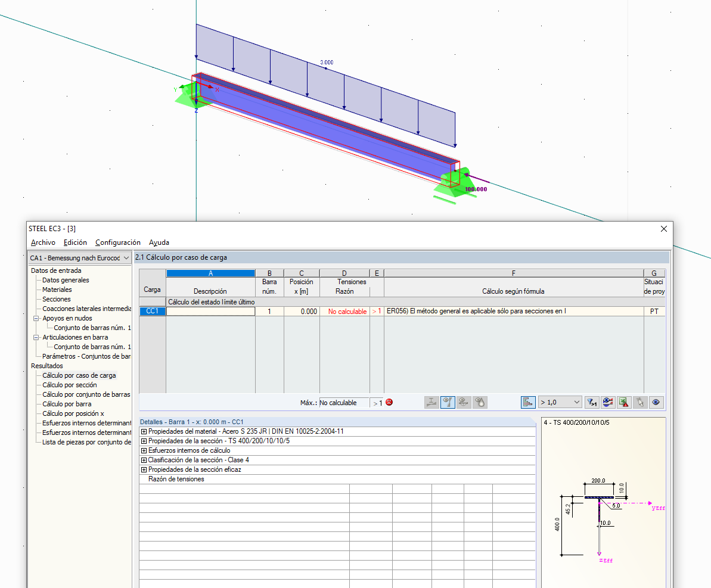Collapse Apoyos en nudos tree node

tap(36, 318)
